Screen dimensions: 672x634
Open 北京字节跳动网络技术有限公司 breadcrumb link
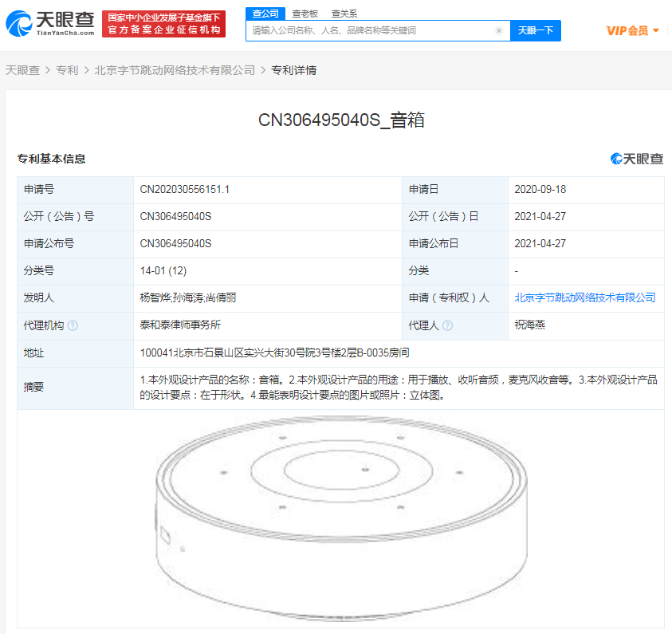175,70
